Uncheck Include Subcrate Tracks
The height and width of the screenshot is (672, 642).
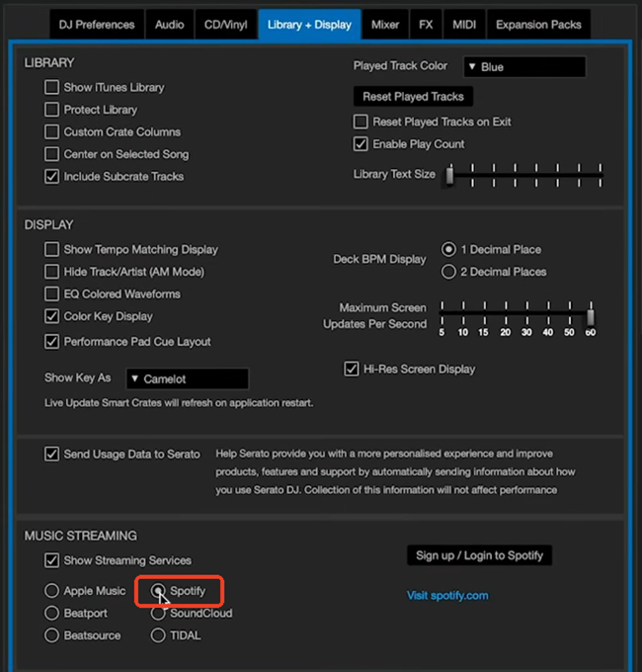(51, 176)
